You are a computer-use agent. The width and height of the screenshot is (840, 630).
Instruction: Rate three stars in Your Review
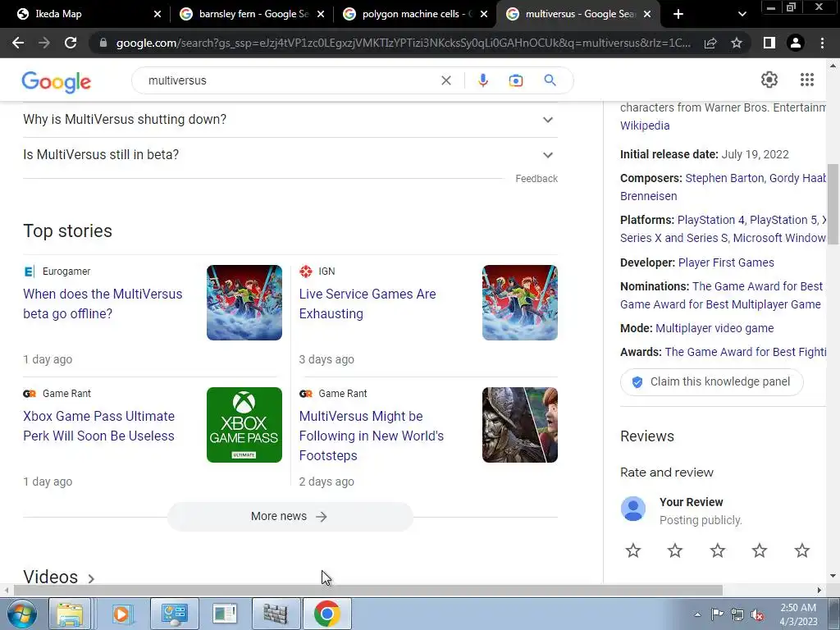pos(717,550)
